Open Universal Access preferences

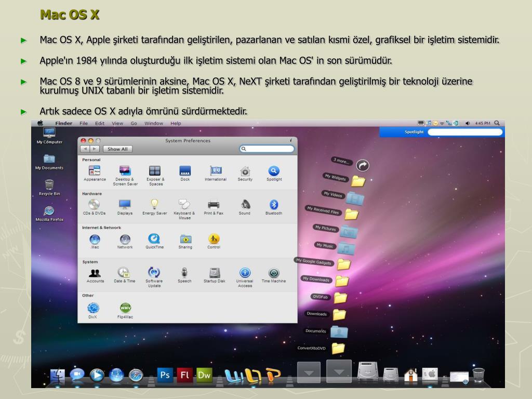tap(245, 277)
